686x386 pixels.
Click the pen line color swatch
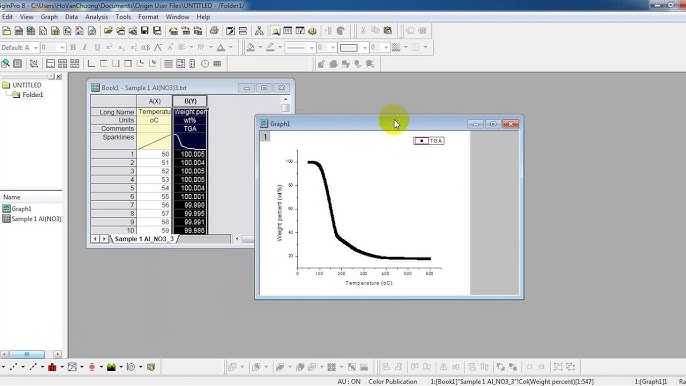click(270, 47)
